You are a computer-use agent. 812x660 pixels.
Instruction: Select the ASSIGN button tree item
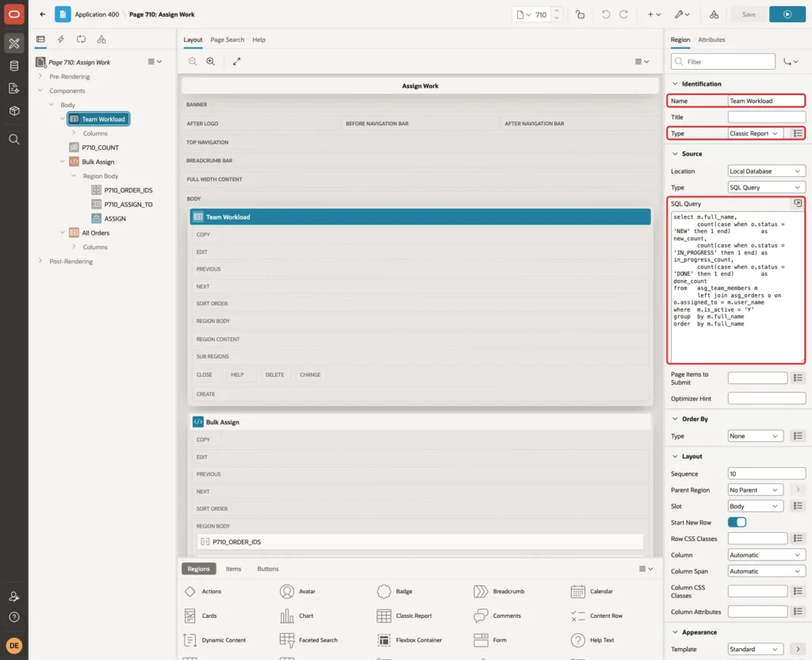click(115, 219)
